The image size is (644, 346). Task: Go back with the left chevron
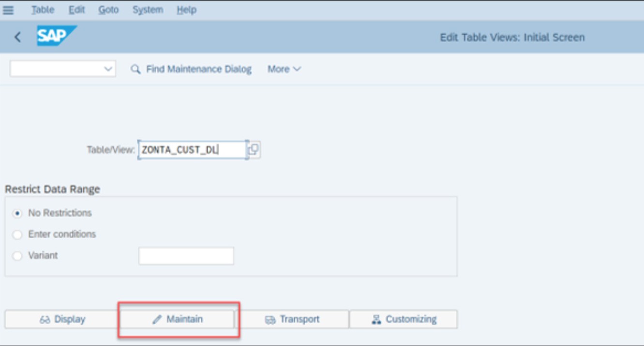tap(18, 37)
